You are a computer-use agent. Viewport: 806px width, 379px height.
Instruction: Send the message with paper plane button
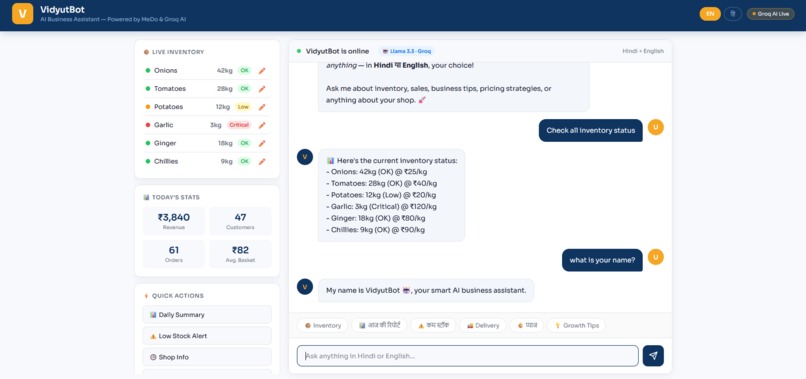tap(653, 356)
